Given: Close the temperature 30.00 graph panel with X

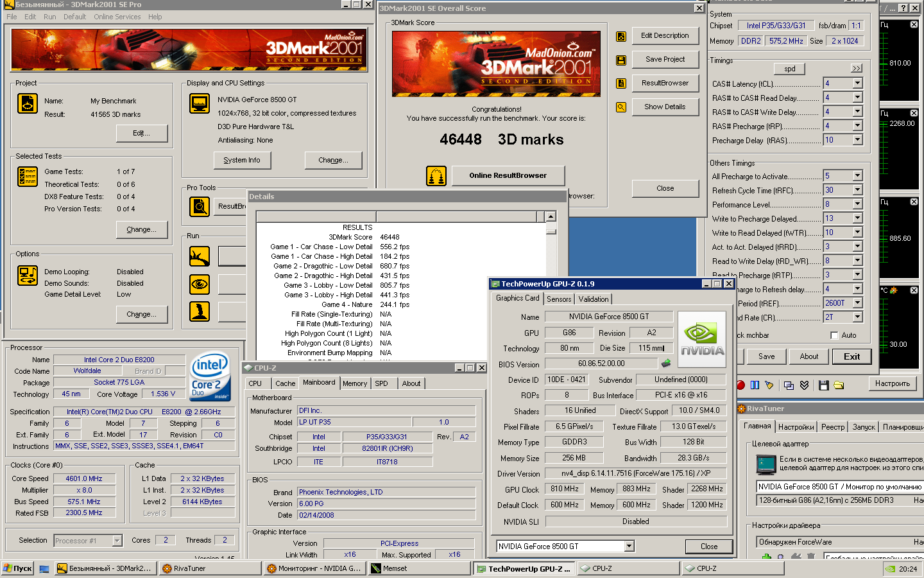Looking at the screenshot, I should click(914, 290).
